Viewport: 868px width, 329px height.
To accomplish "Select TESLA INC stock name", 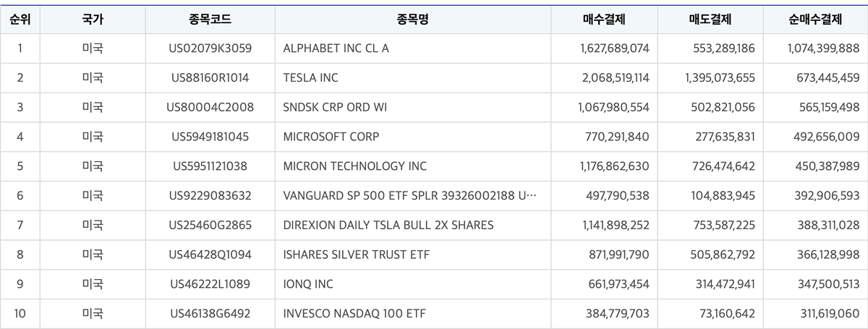I will click(x=310, y=78).
